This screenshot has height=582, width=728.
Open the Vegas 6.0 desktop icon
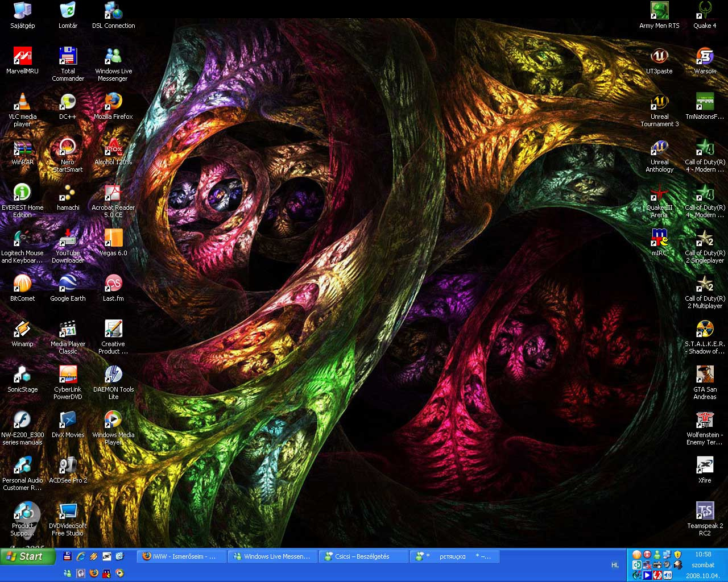click(114, 243)
